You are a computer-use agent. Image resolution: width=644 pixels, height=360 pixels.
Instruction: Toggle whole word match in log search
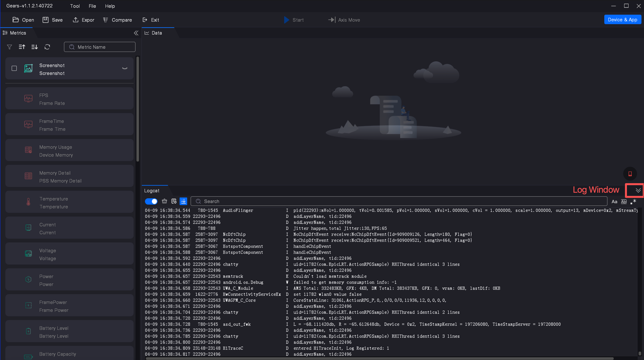point(624,202)
